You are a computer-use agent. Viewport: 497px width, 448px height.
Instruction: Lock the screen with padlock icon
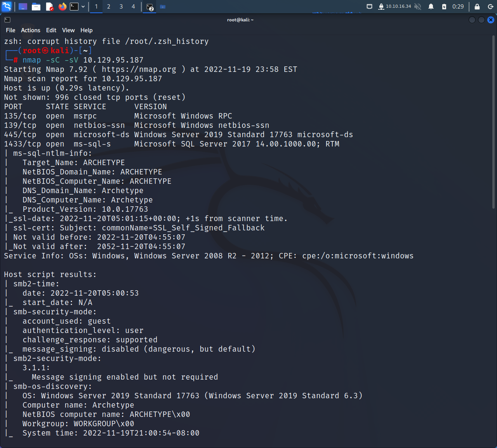(477, 7)
